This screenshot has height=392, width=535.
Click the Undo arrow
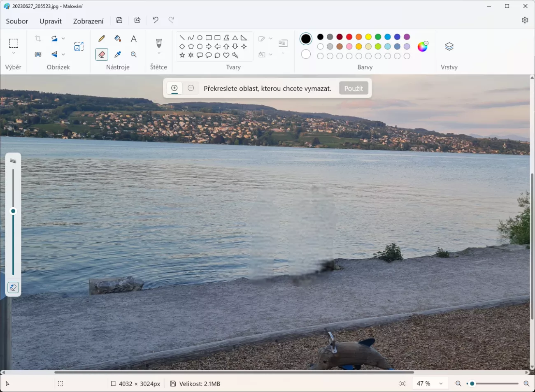pos(155,20)
